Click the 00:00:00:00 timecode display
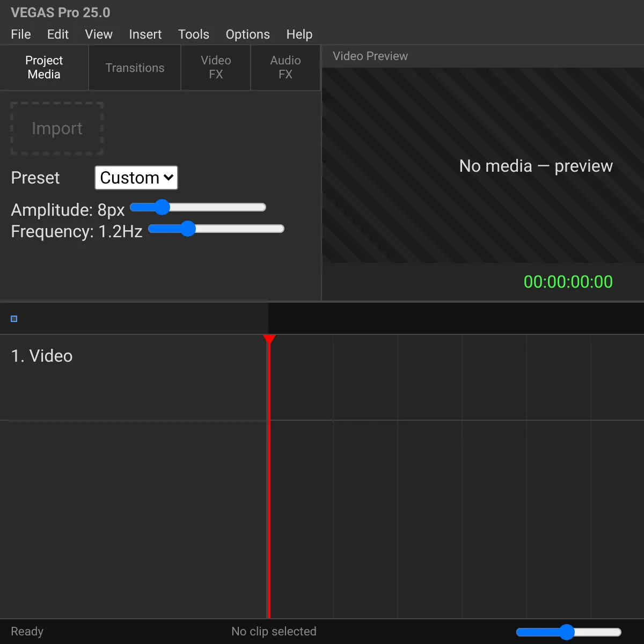 [x=568, y=282]
